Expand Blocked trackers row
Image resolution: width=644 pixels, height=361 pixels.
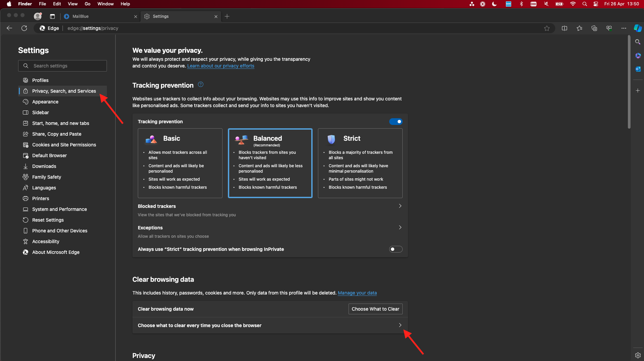270,210
